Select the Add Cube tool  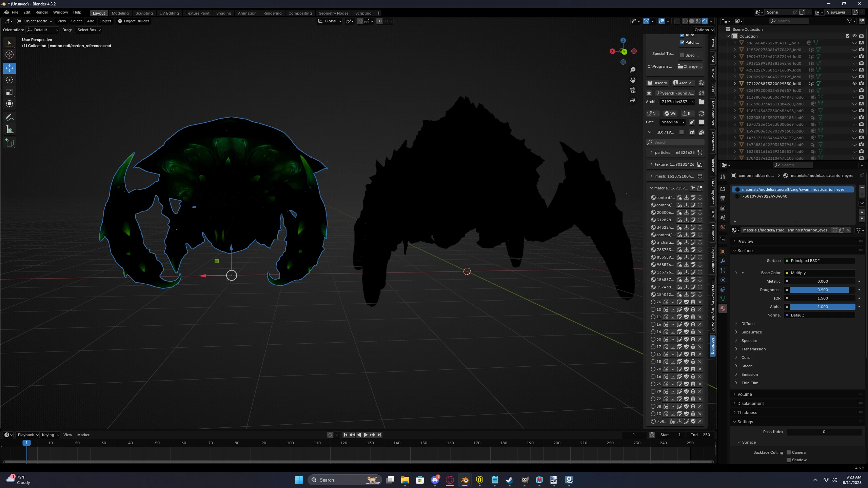tap(9, 143)
